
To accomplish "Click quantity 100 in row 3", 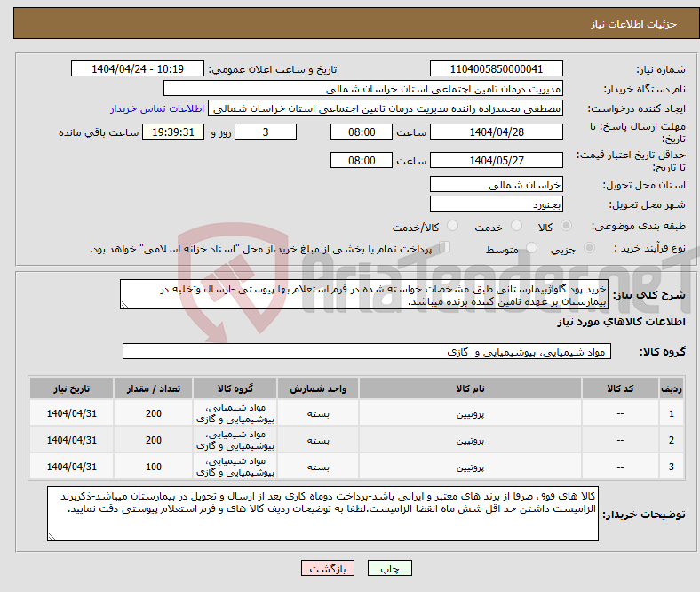I will click(x=153, y=467).
